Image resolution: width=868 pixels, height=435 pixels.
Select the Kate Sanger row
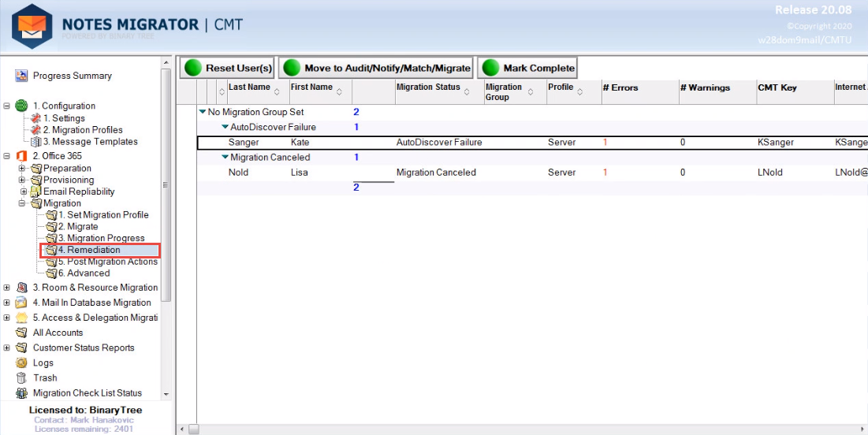click(532, 142)
